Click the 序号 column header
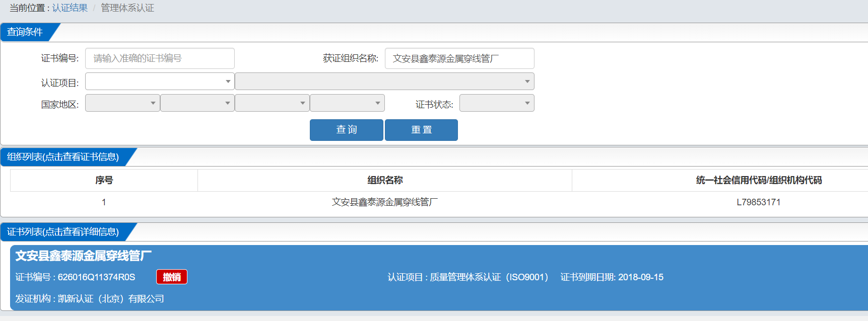The image size is (868, 321). pos(104,180)
